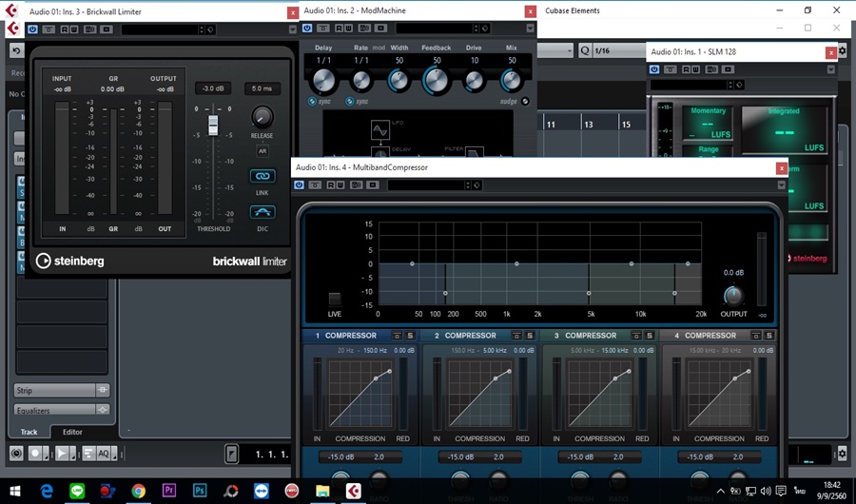Click the A/B compare icon in MultibandCompressor header
The width and height of the screenshot is (856, 504).
click(x=356, y=185)
